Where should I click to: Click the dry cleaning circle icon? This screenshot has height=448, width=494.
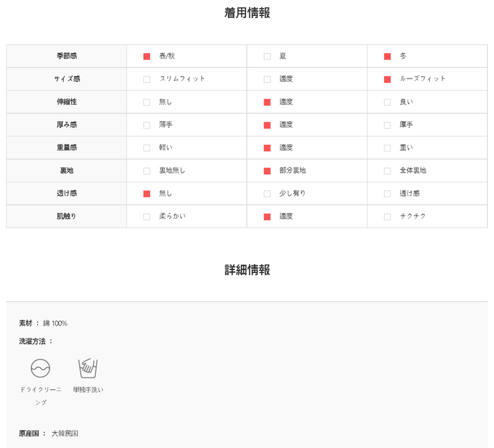click(40, 368)
